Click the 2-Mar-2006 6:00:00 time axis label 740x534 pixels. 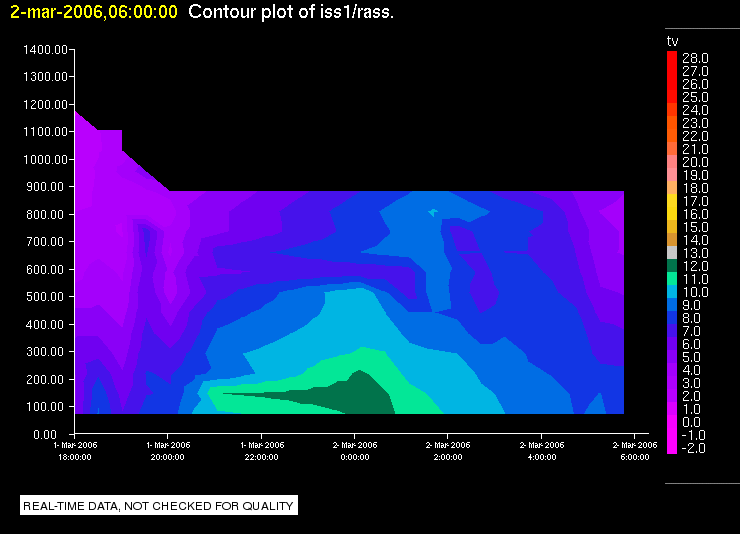(635, 451)
